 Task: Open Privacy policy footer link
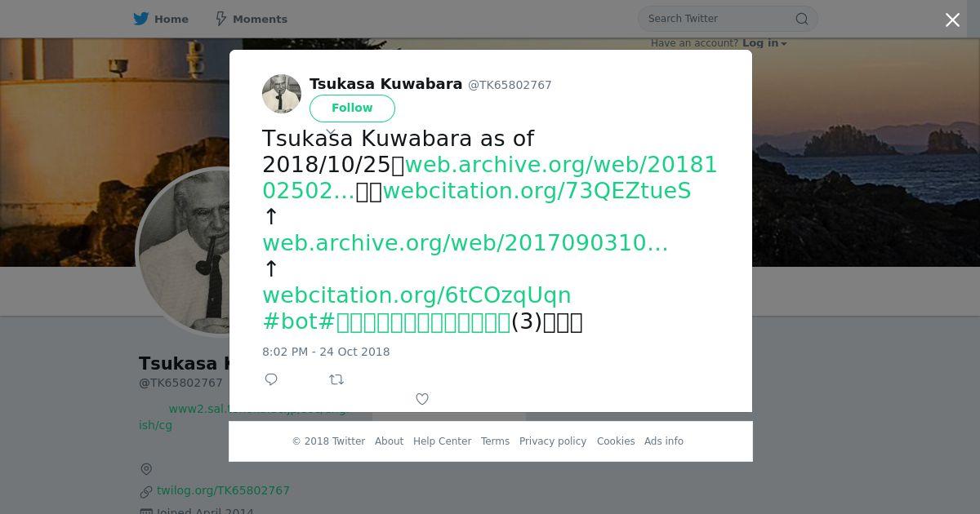click(x=553, y=441)
